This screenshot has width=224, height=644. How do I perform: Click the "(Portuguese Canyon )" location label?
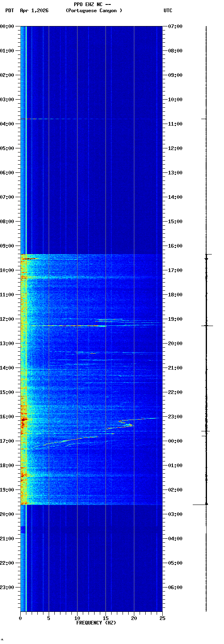coord(94,11)
